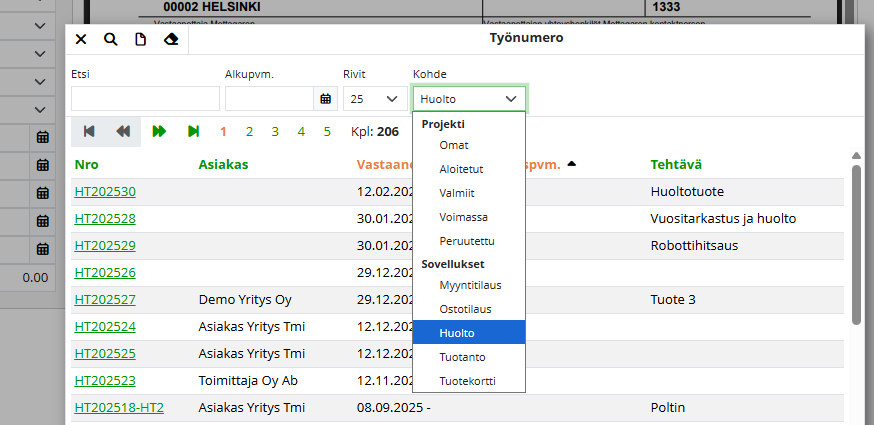The width and height of the screenshot is (874, 425).
Task: Click the table's vertical scrollbar
Action: tap(856, 240)
